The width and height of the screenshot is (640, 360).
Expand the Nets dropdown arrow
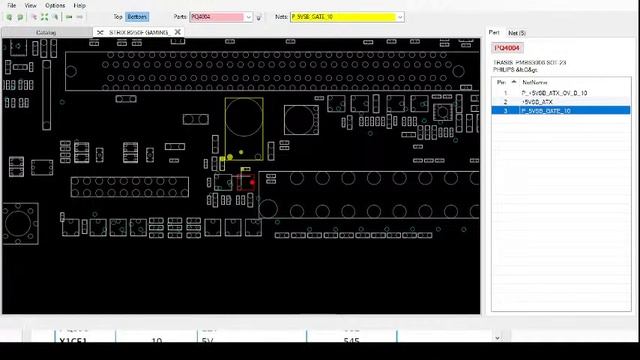point(400,17)
